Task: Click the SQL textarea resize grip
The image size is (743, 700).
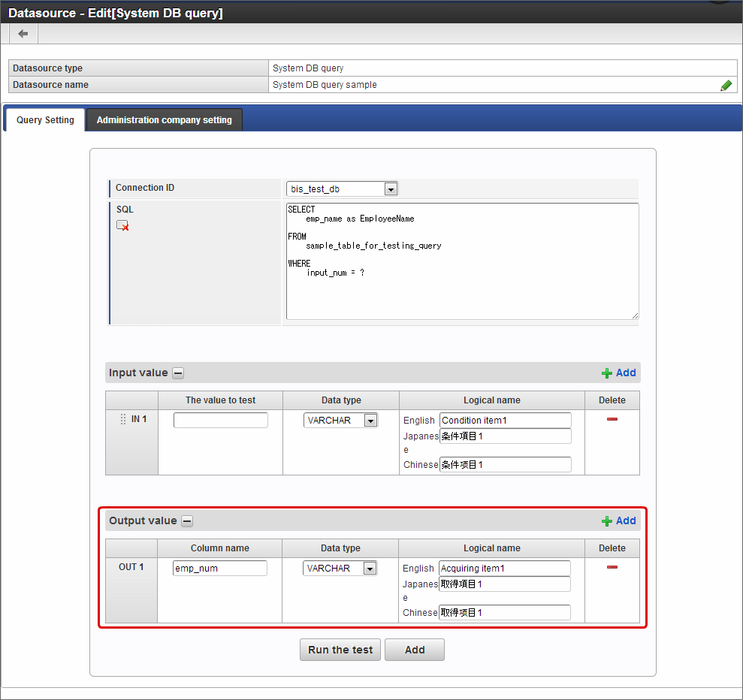Action: pyautogui.click(x=635, y=316)
